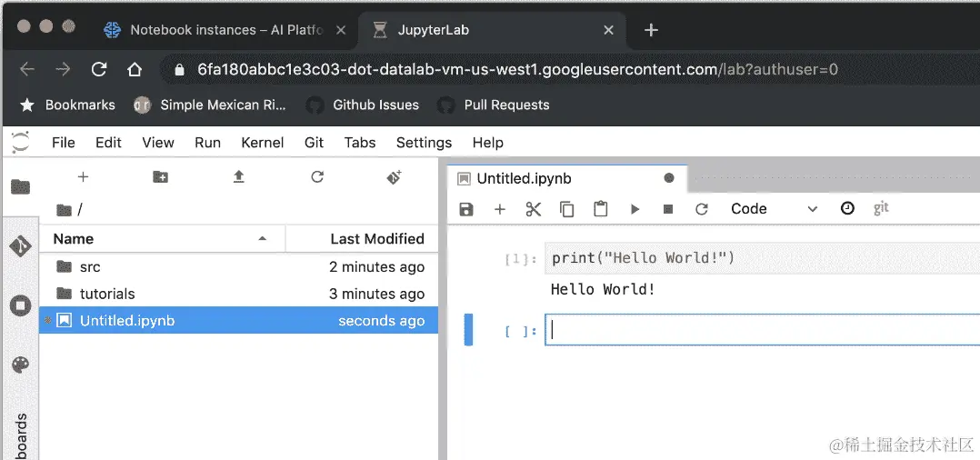The width and height of the screenshot is (980, 460).
Task: Open the Git sidebar panel icon
Action: 20,245
